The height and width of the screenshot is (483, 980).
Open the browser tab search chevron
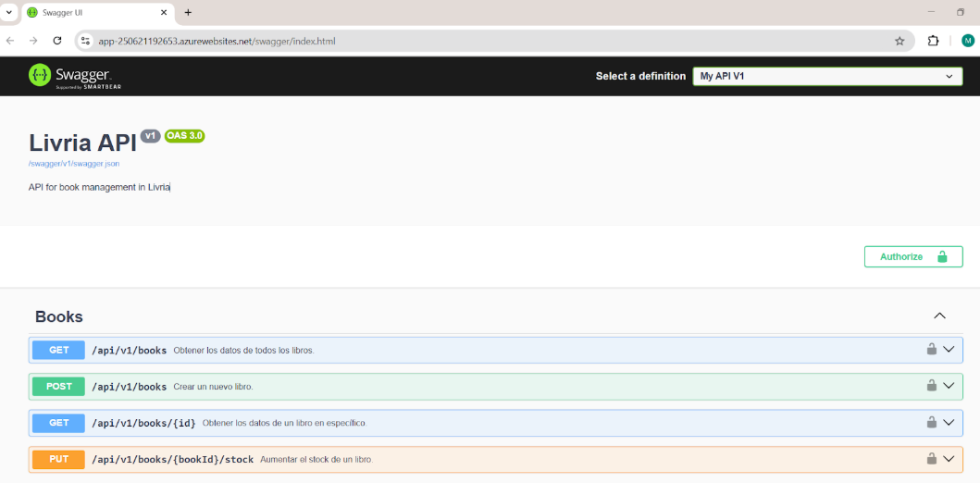coord(8,12)
